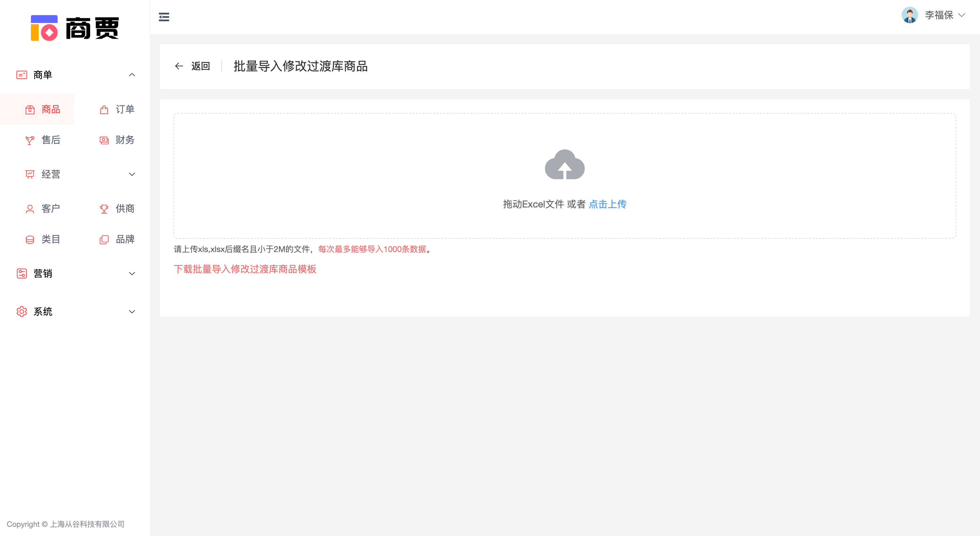The width and height of the screenshot is (980, 536).
Task: Go to 财务 finance page
Action: pos(117,140)
